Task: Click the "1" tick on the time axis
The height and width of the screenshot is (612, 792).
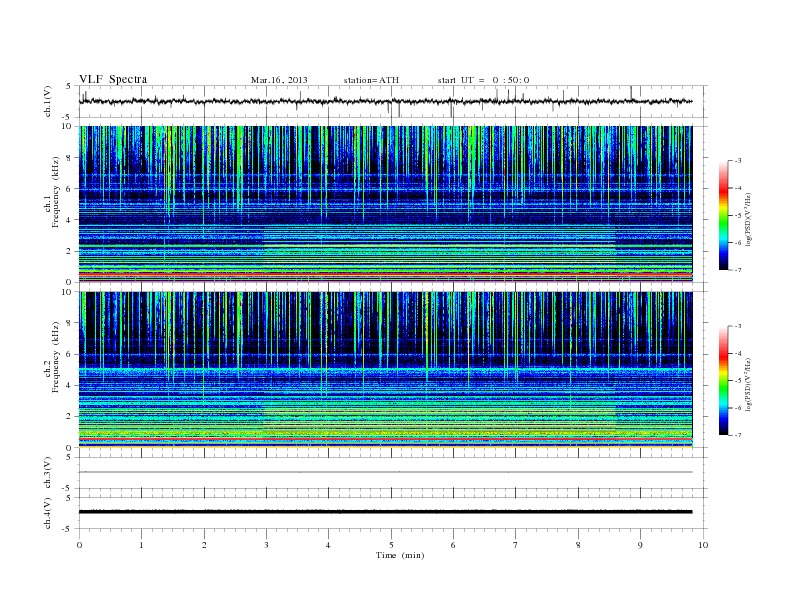Action: pos(141,545)
